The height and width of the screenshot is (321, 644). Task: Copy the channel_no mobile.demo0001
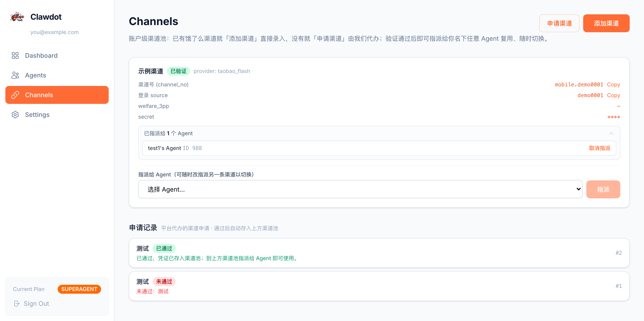pos(614,85)
